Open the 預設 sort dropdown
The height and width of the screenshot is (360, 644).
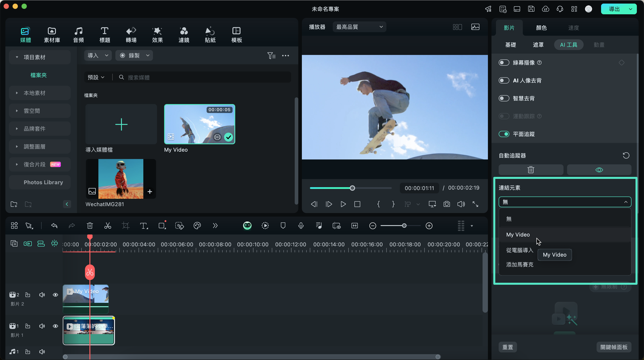[x=96, y=77]
